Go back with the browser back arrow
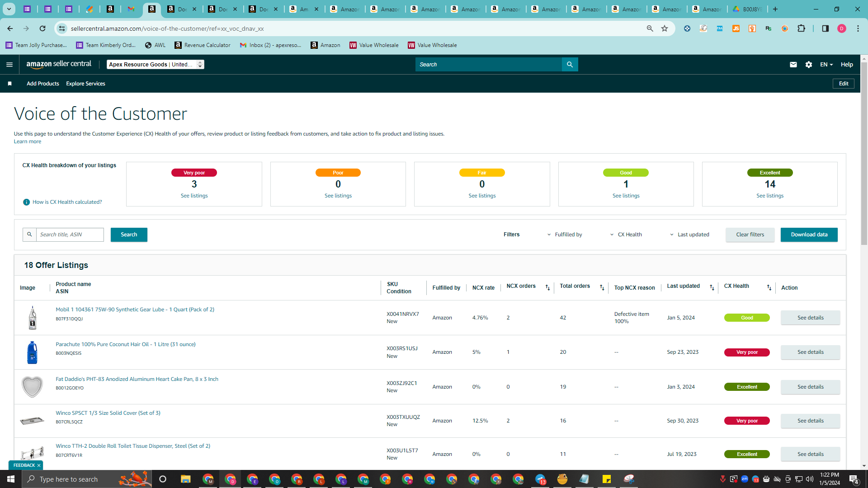Image resolution: width=868 pixels, height=488 pixels. 10,28
